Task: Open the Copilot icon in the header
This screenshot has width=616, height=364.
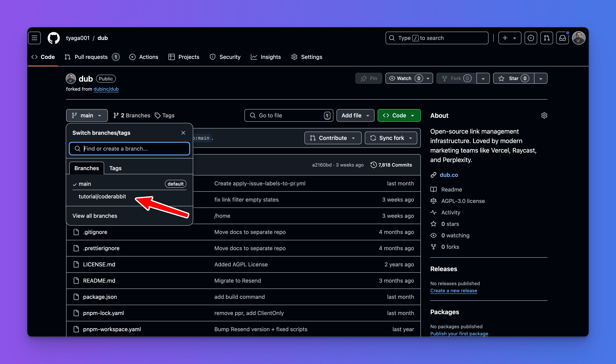Action: 531,38
